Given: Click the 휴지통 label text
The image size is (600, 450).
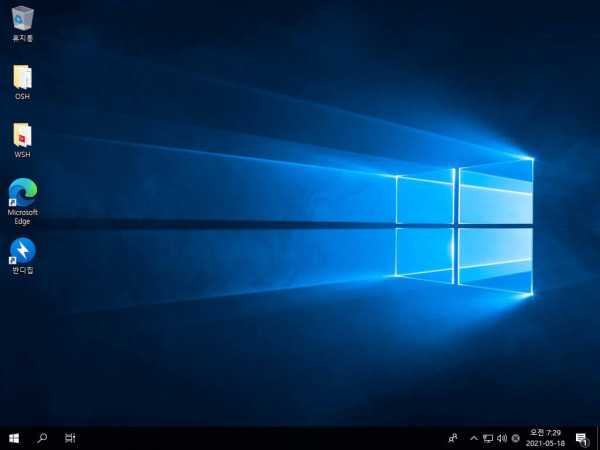Looking at the screenshot, I should coord(23,38).
